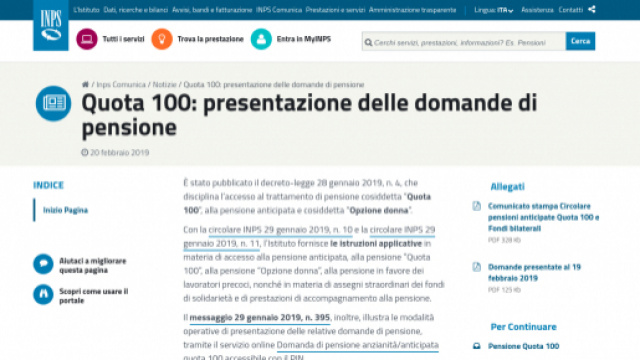
Task: Click the Trova la prestazione lightbulb icon
Action: point(162,39)
